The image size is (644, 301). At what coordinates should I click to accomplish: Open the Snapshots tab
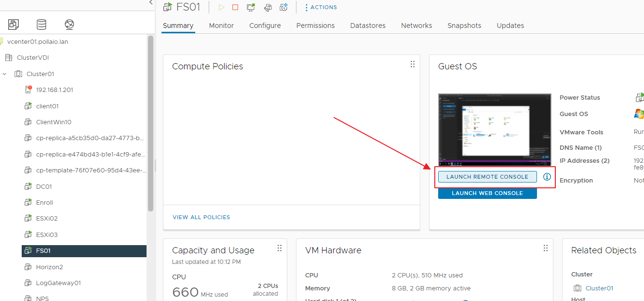point(464,26)
